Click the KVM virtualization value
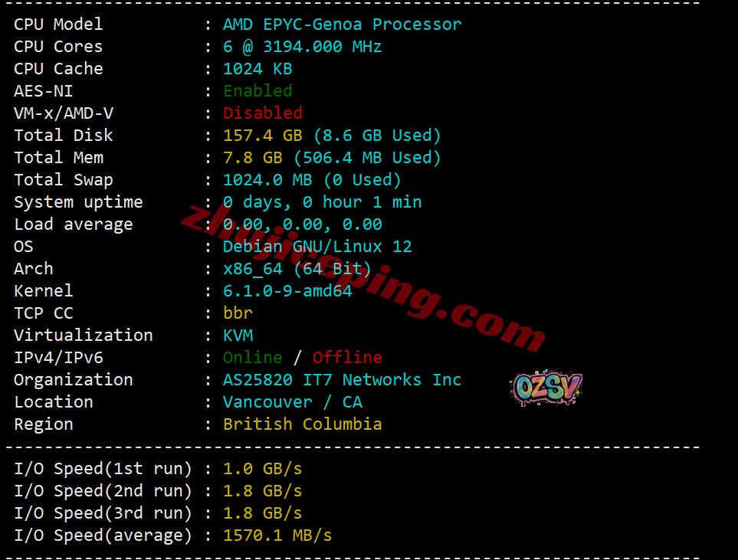The image size is (738, 560). 238,335
